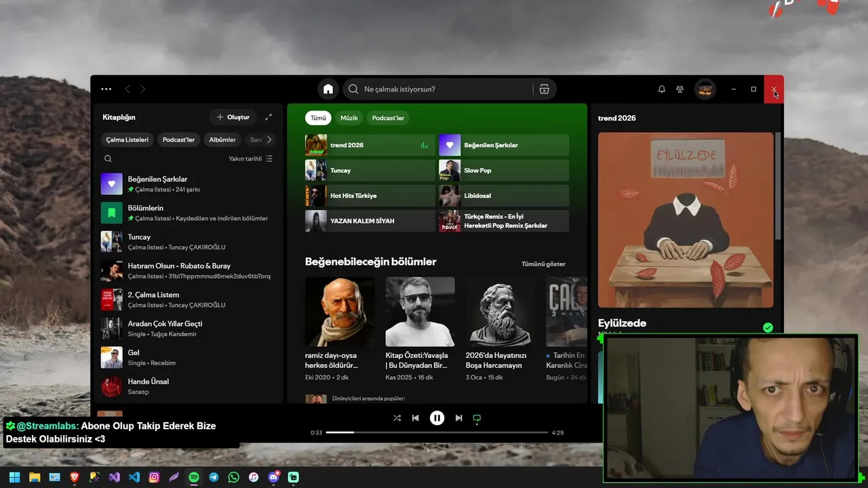Open Hot Hits Türkiye tile

click(x=370, y=195)
